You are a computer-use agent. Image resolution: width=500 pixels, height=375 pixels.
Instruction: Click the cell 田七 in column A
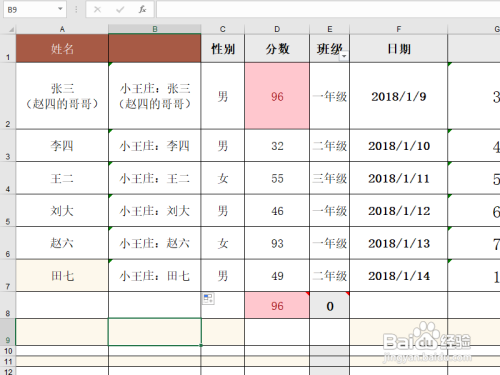[62, 276]
